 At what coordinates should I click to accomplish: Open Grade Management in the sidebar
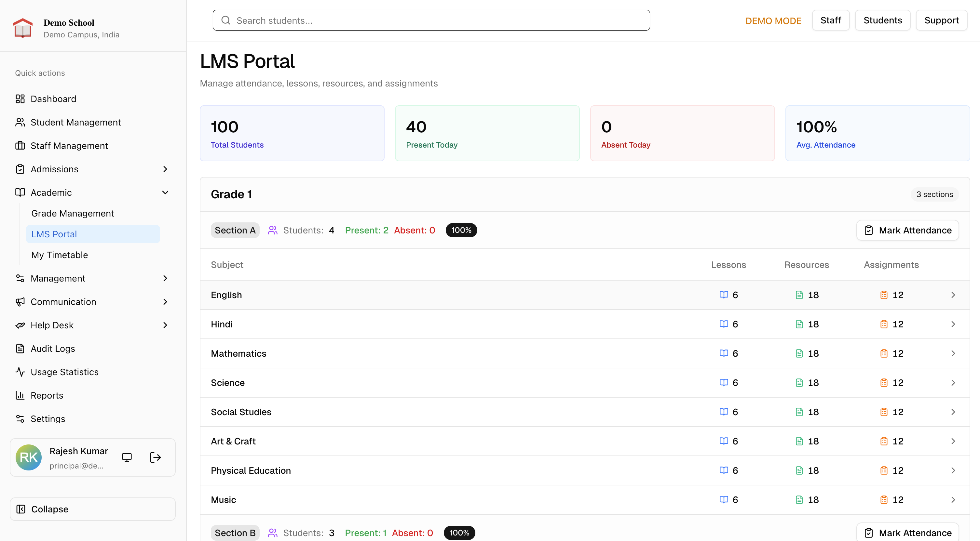coord(73,213)
